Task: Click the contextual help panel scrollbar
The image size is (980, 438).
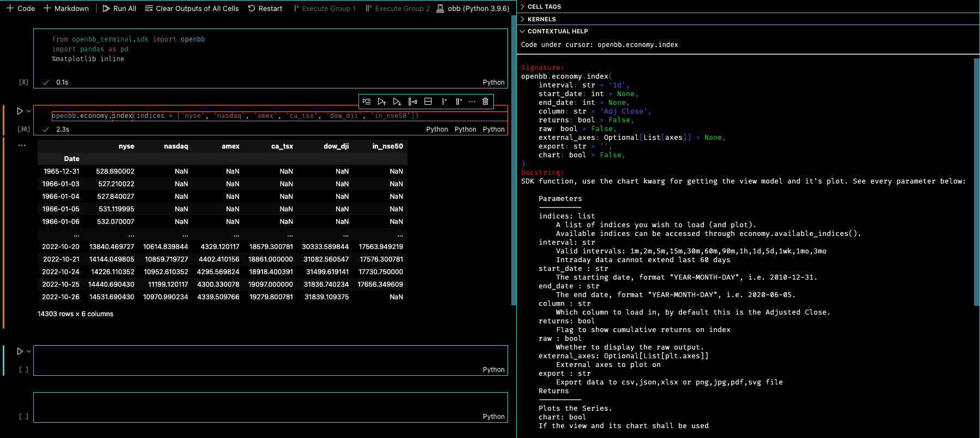Action: point(977,182)
